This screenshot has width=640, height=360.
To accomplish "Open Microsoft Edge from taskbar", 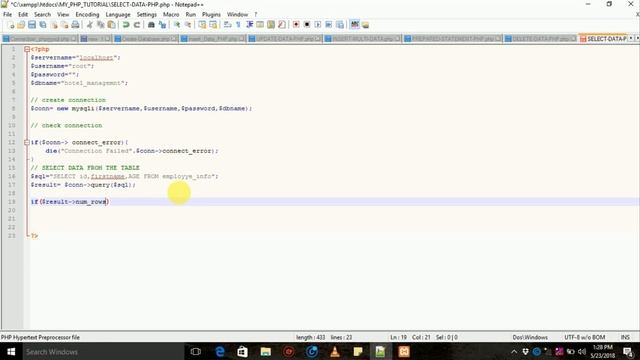I will point(220,351).
